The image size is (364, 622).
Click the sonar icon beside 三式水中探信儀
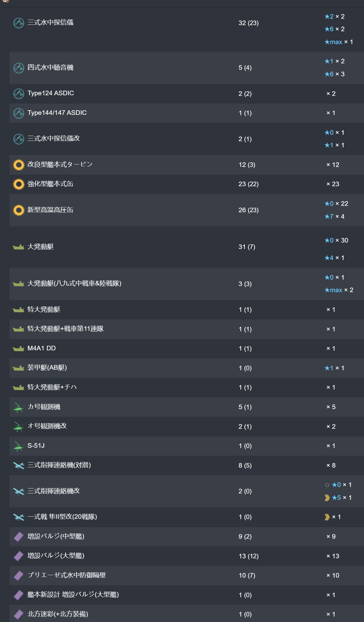(19, 23)
